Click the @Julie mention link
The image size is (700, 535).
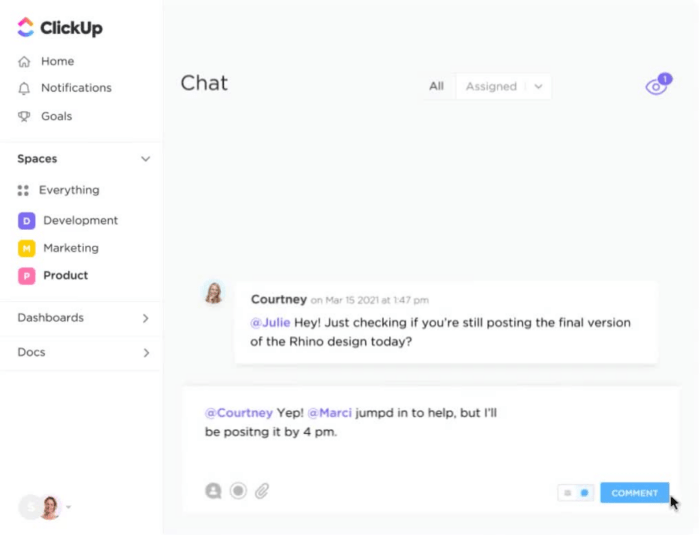click(270, 322)
